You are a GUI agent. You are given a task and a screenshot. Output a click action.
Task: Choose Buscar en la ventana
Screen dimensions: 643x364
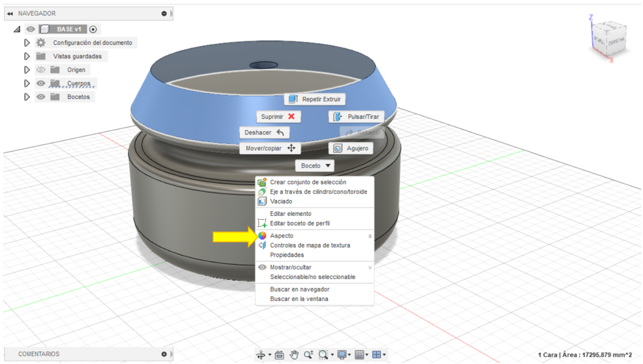coord(314,299)
